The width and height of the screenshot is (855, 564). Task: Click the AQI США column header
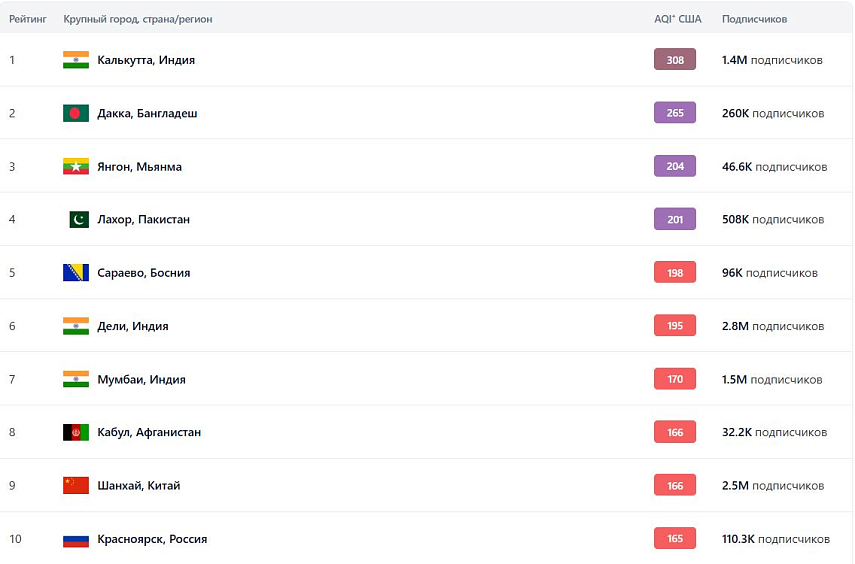(x=677, y=19)
